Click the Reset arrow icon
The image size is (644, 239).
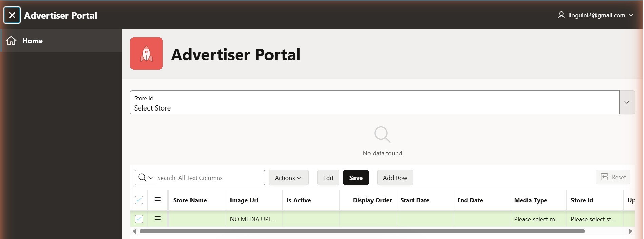point(604,177)
